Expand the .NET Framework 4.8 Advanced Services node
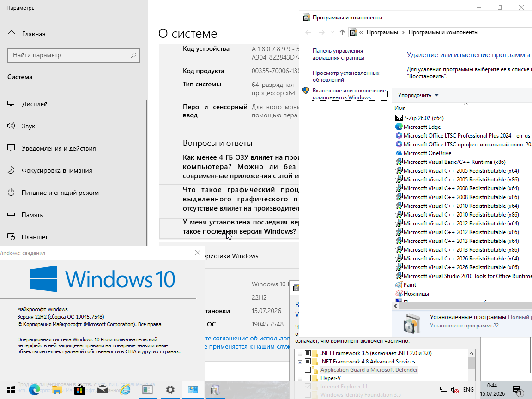The width and height of the screenshot is (532, 399). 300,362
